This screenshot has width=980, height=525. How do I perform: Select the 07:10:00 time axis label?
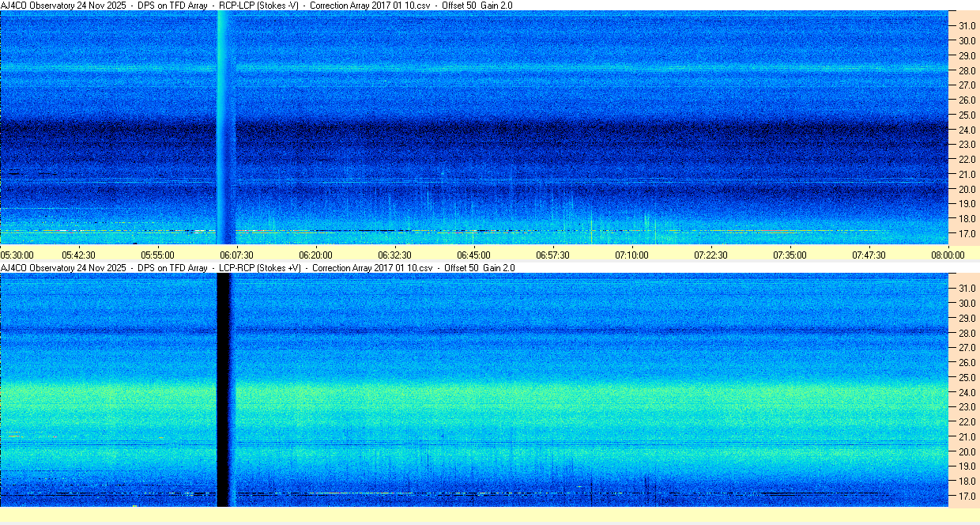tap(632, 255)
